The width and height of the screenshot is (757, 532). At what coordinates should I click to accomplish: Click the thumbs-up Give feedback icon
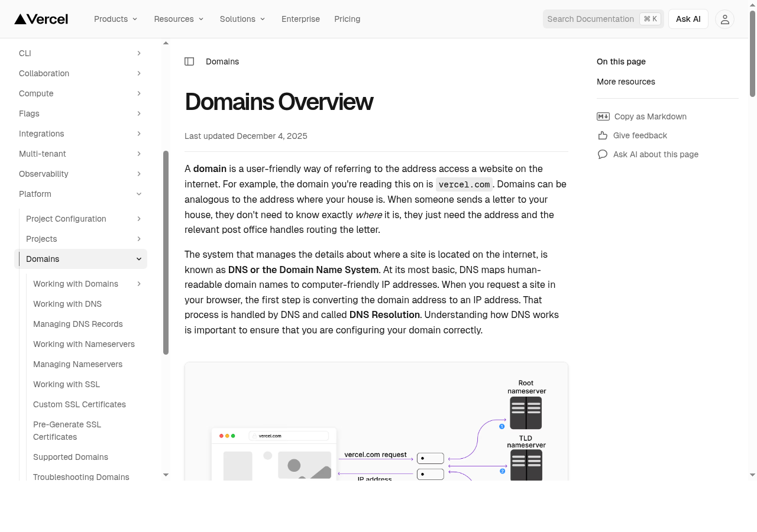pos(603,135)
